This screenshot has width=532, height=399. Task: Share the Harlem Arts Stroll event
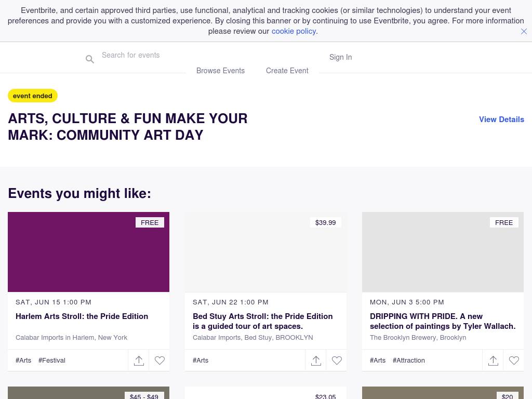point(139,361)
